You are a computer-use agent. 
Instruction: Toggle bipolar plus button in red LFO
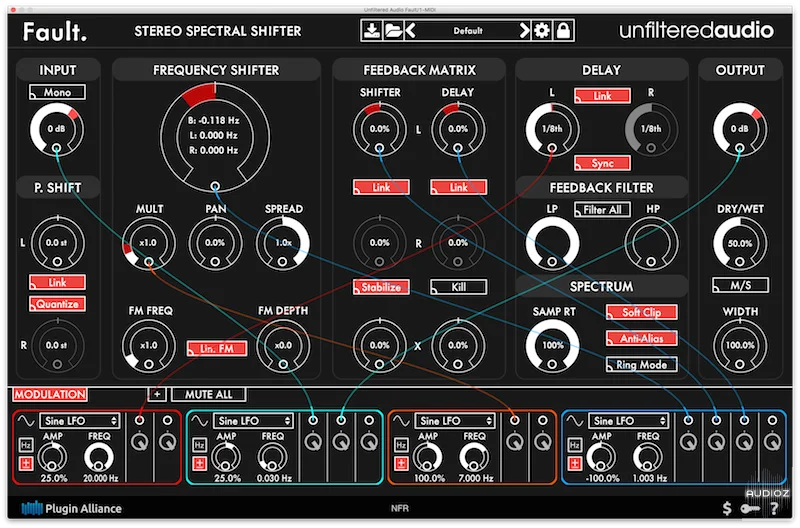click(26, 463)
